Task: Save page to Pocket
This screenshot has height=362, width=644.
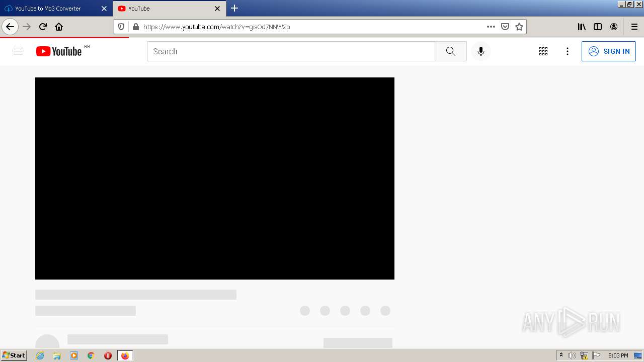Action: 505,27
